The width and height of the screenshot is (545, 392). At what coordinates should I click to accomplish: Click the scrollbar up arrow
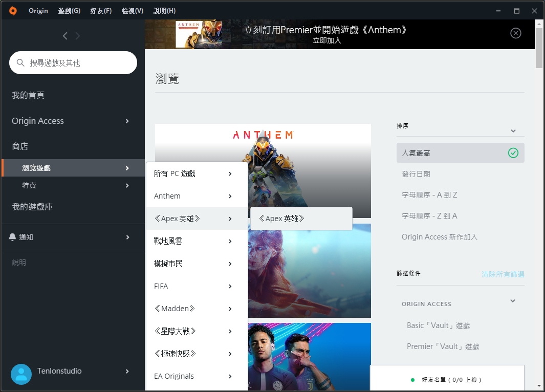coord(539,24)
